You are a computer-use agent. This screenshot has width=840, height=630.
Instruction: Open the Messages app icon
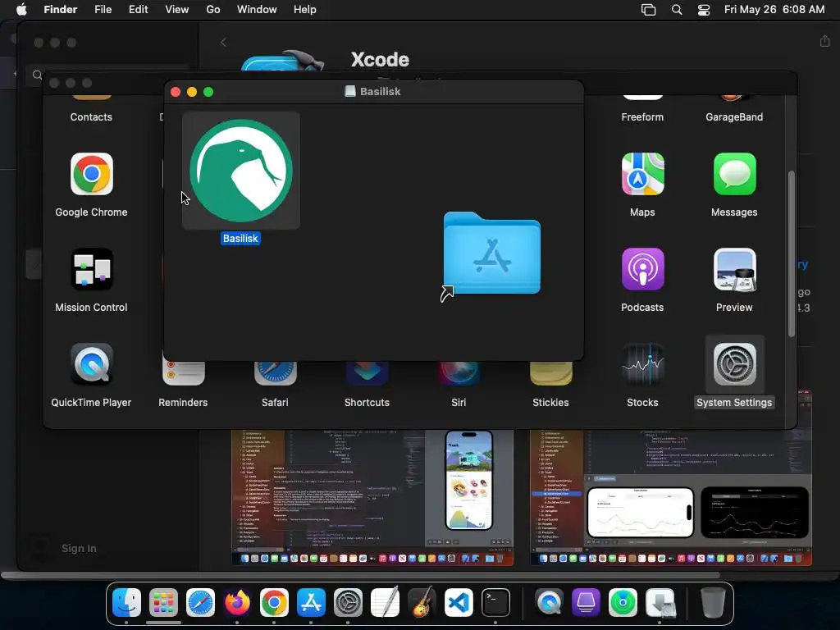click(734, 174)
